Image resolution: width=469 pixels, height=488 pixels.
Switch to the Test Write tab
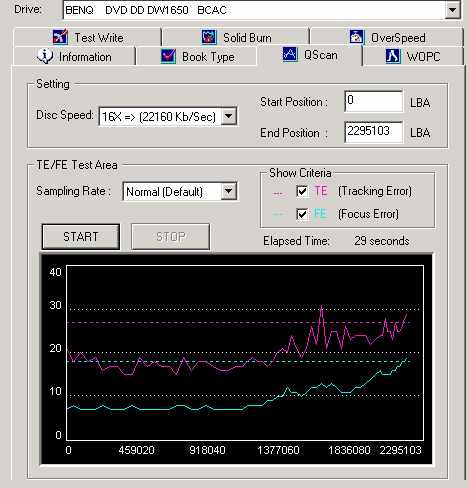coord(87,37)
